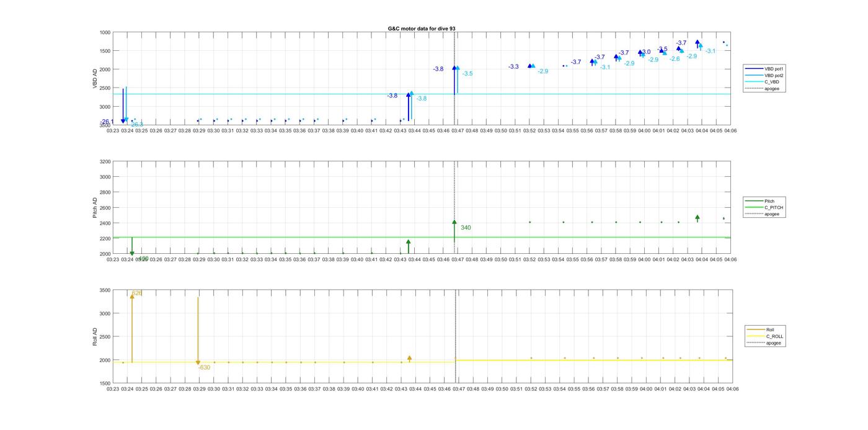Viewport: 868px width, 430px height.
Task: Click the roll down-arrow head above -630
Action: [x=198, y=363]
